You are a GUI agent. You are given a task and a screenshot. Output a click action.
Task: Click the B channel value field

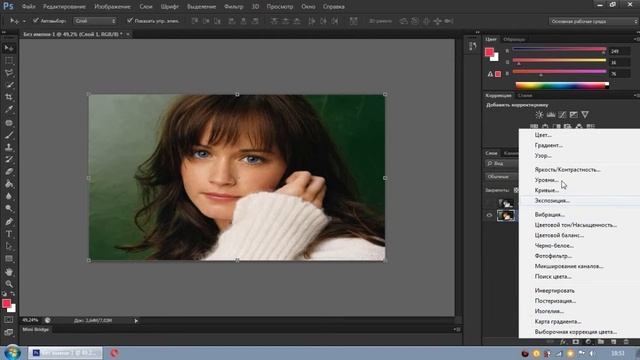pos(620,74)
